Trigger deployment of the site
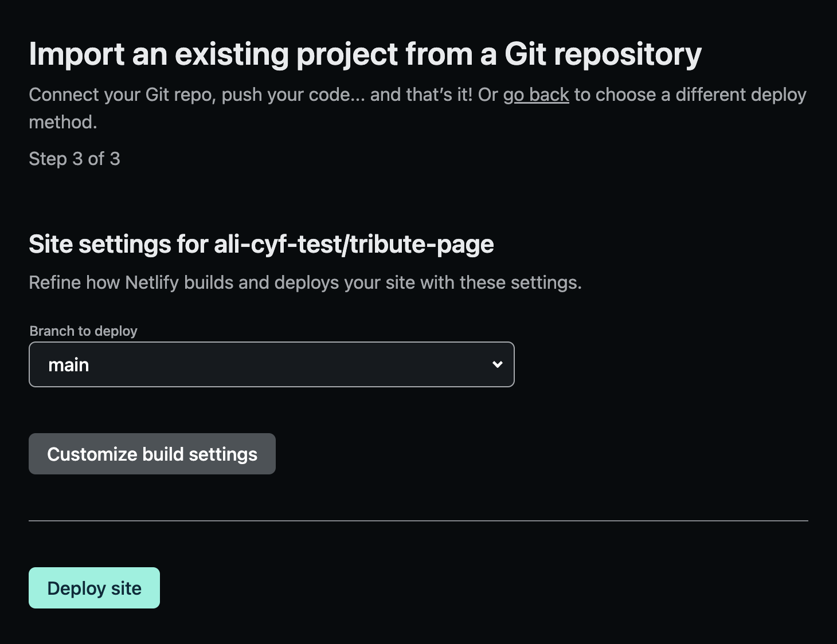The width and height of the screenshot is (837, 644). point(93,587)
